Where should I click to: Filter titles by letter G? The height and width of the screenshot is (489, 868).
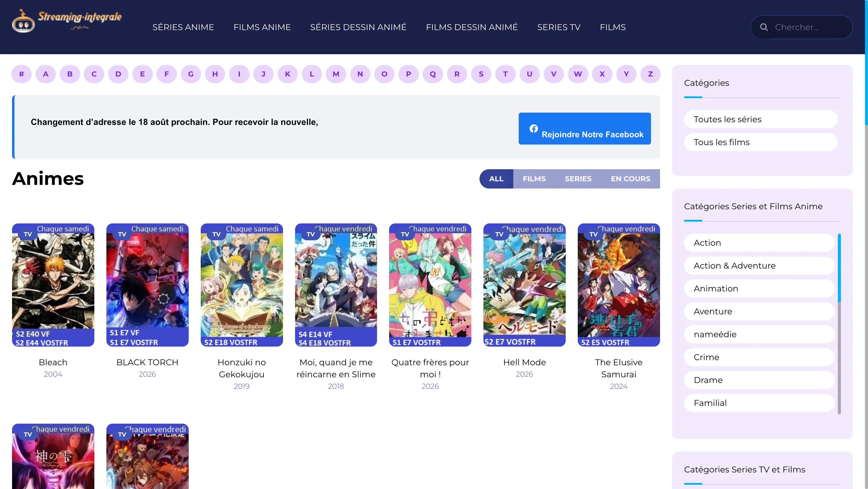[191, 74]
